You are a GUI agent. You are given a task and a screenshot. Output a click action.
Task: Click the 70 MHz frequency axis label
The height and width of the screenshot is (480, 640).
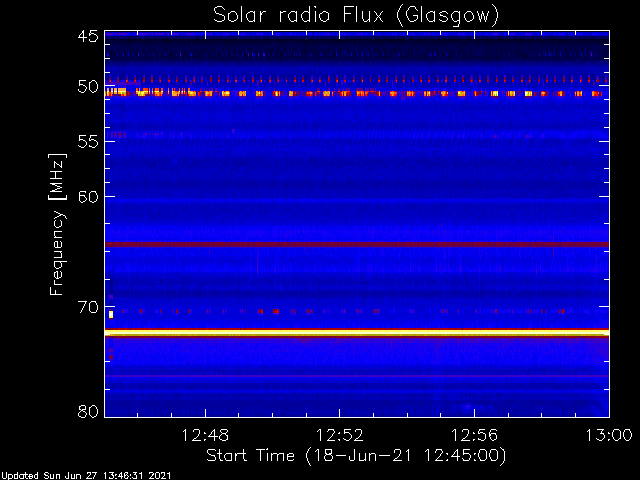point(88,307)
